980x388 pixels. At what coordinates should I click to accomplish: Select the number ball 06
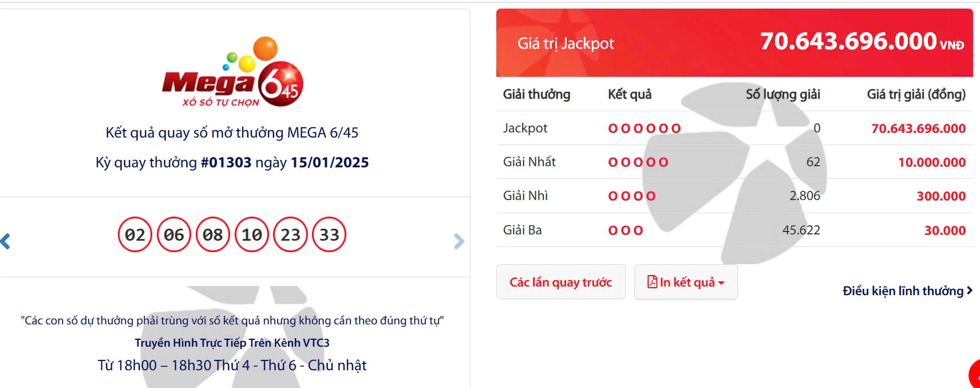(x=175, y=234)
